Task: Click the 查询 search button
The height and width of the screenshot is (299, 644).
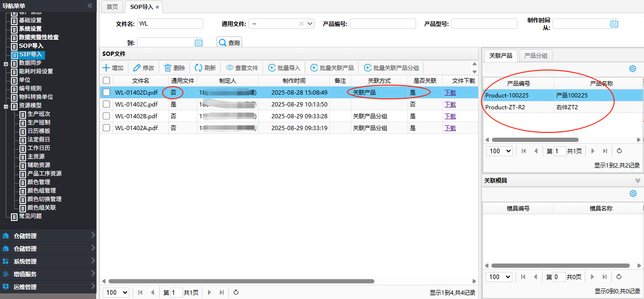Action: pyautogui.click(x=229, y=43)
